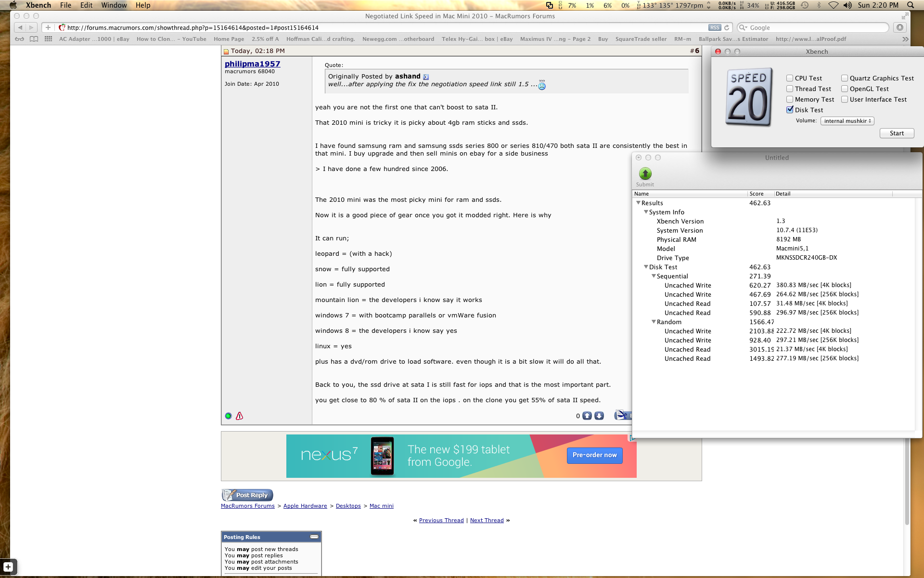Open the Volume dropdown menu
This screenshot has width=924, height=578.
(x=847, y=121)
